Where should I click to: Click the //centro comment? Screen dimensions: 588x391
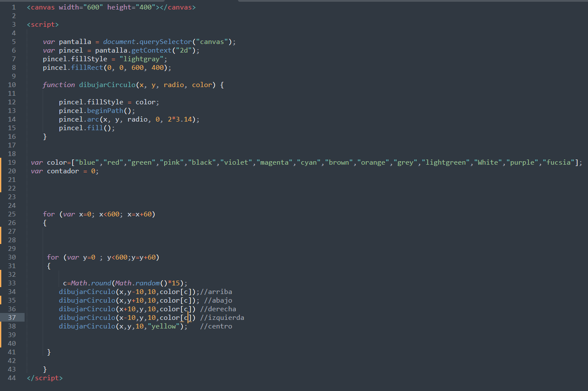click(216, 326)
